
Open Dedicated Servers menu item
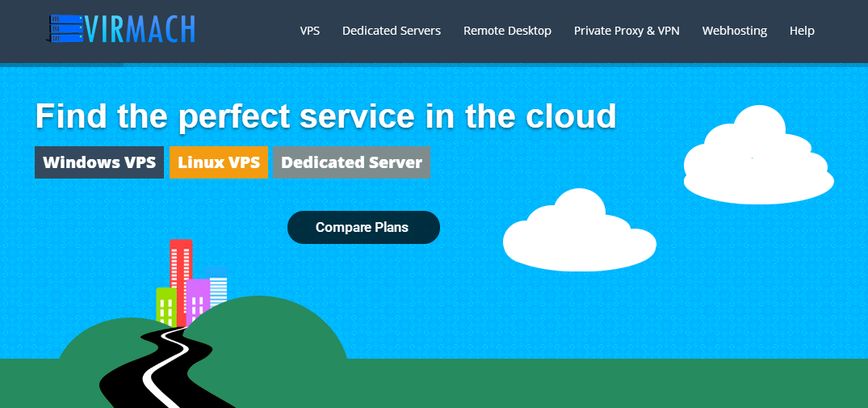392,31
